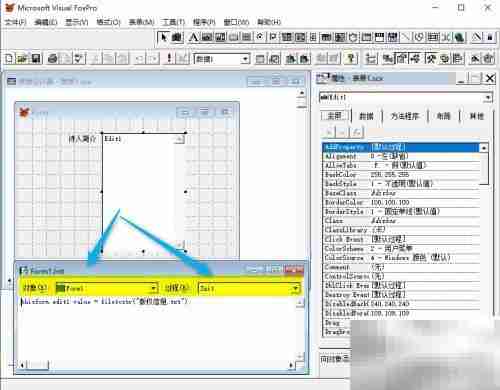The image size is (500, 390).
Task: Select the option group radio button control tool
Action: pyautogui.click(x=260, y=37)
